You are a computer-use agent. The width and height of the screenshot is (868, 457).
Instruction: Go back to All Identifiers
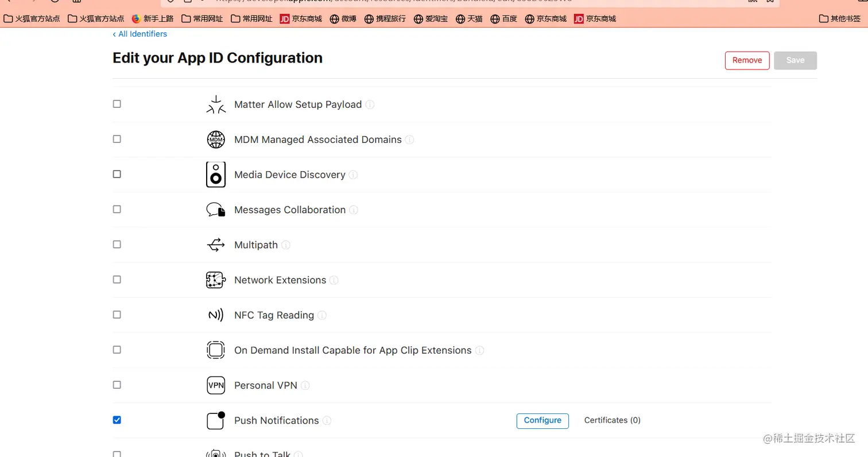[140, 34]
